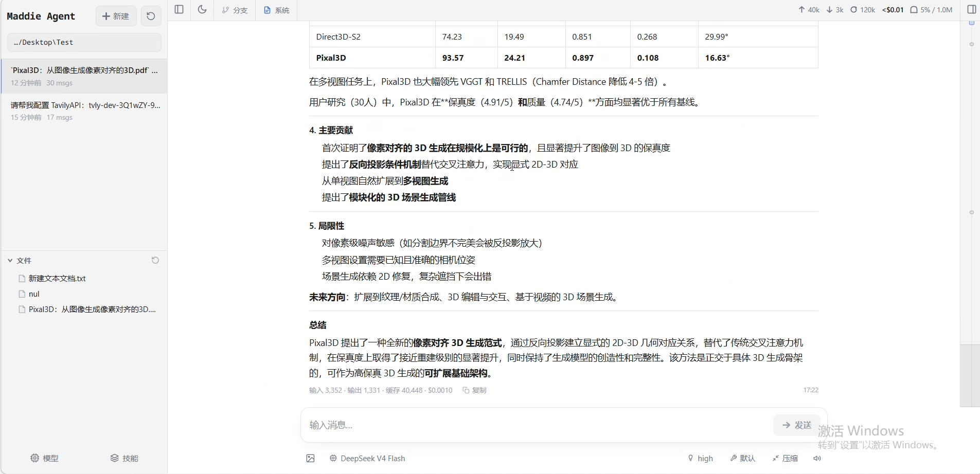Click the vertical scrollbar thumb of chat
This screenshot has width=980, height=474.
click(970, 375)
